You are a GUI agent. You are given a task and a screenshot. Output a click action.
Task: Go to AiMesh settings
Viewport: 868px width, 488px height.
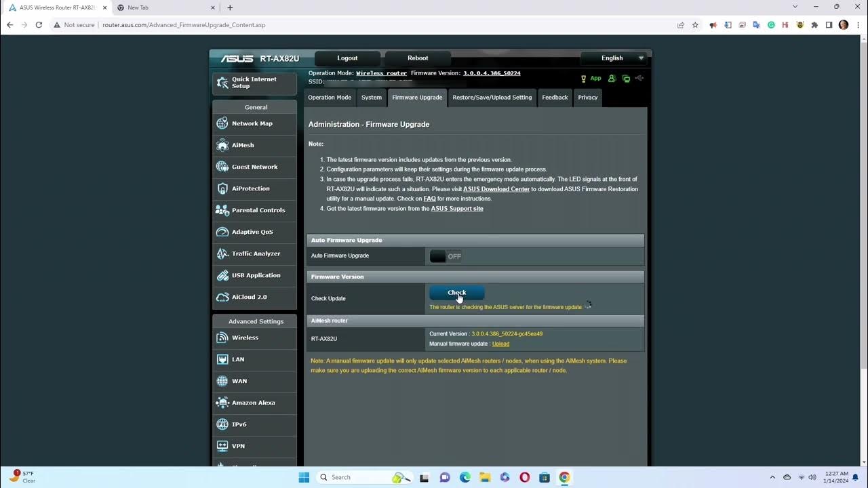click(254, 145)
